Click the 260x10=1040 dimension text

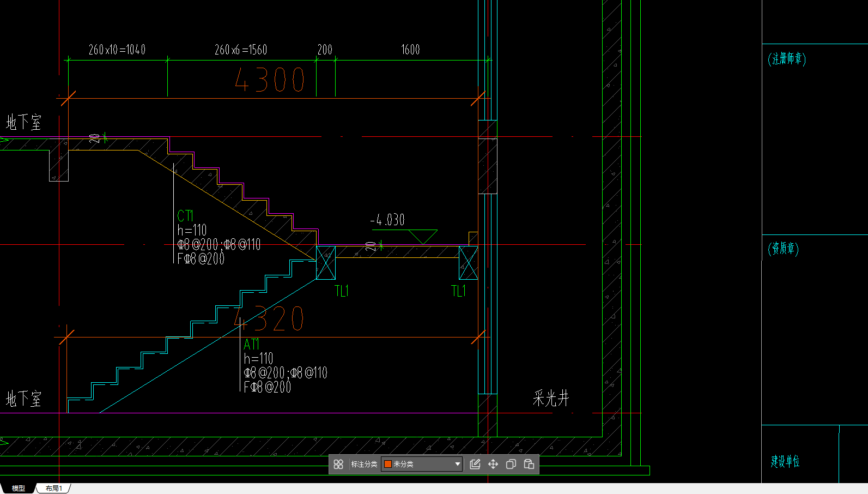117,50
